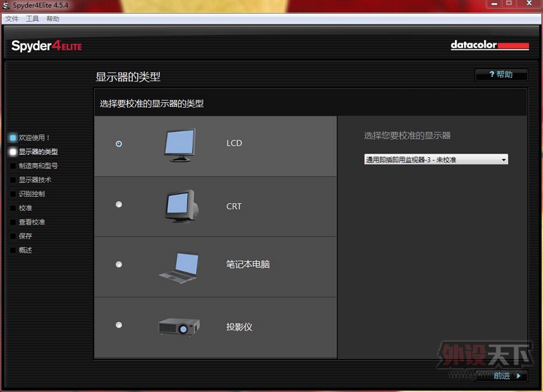Select the 显示器技术 step in sidebar
543x392 pixels.
point(31,180)
